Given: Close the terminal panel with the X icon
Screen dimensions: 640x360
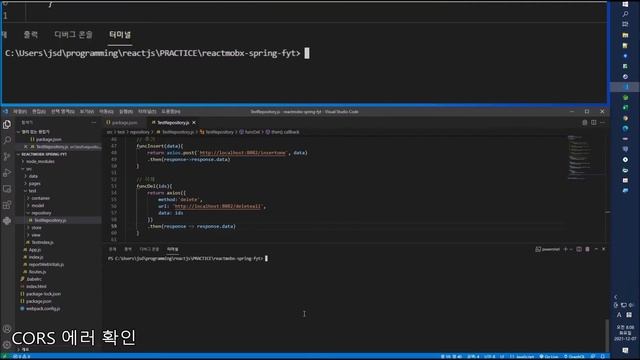Looking at the screenshot, I should (x=604, y=249).
